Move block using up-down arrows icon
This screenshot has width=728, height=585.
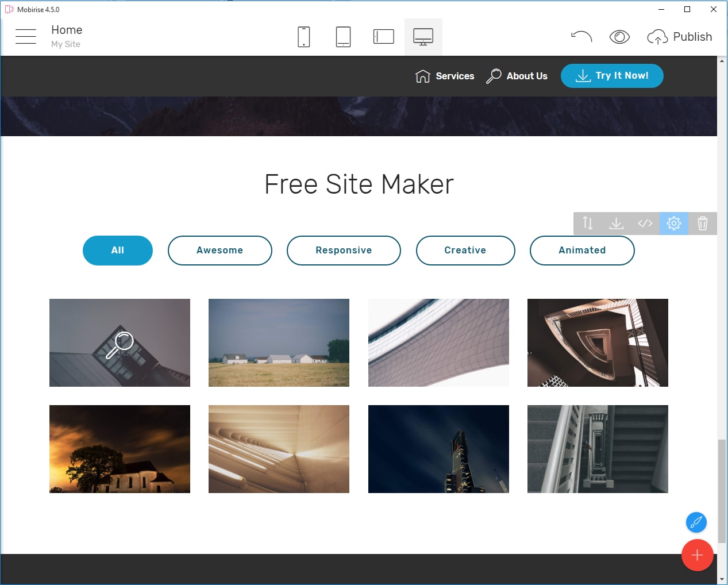click(587, 223)
